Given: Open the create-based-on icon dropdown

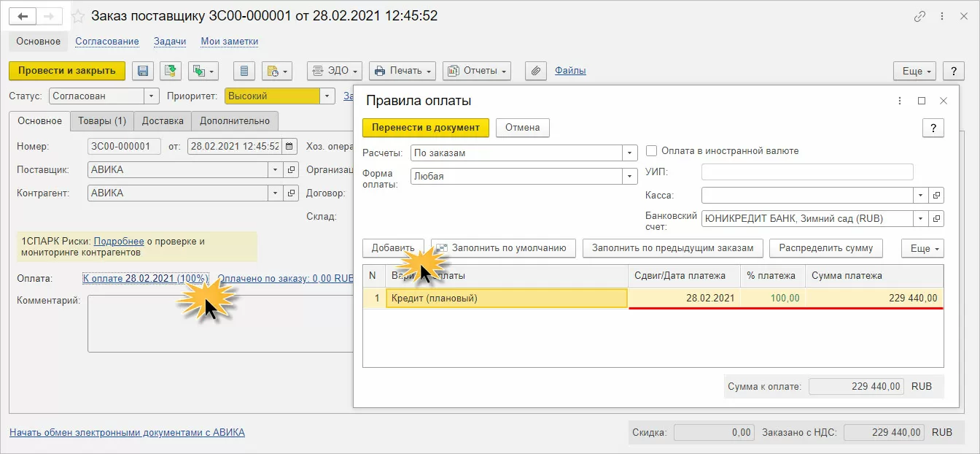Looking at the screenshot, I should tap(203, 71).
